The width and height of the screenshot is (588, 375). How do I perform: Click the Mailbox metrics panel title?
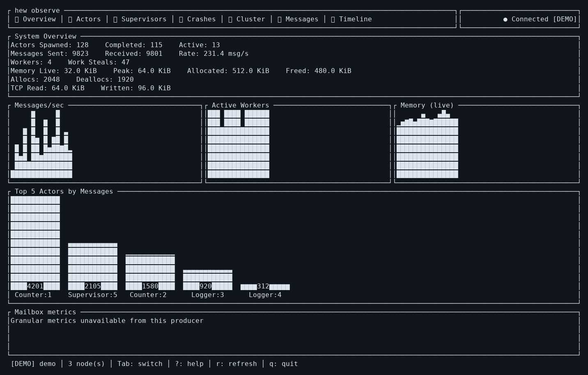(x=46, y=312)
